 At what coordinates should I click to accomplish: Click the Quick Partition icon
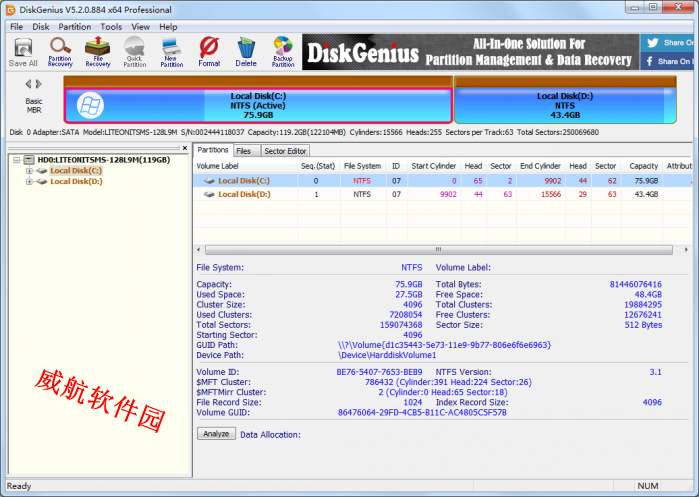pyautogui.click(x=134, y=51)
